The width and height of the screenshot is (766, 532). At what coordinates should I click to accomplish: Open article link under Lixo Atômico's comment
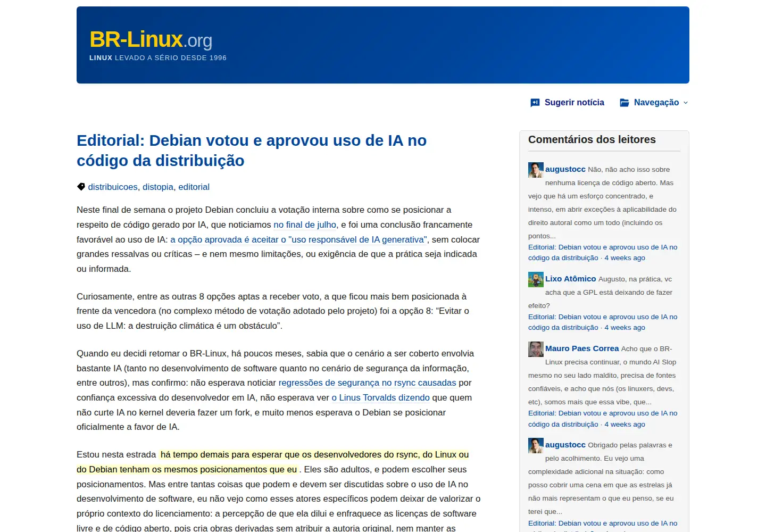point(603,322)
